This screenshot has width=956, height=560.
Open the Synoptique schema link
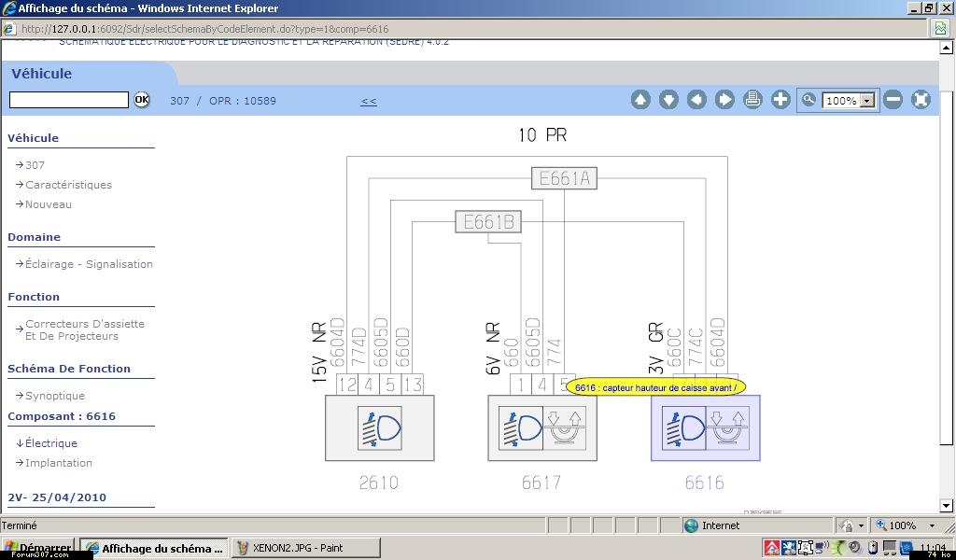tap(55, 396)
